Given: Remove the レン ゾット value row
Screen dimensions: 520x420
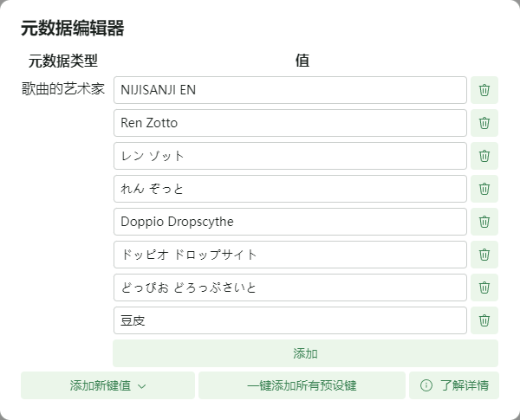Looking at the screenshot, I should coord(484,156).
